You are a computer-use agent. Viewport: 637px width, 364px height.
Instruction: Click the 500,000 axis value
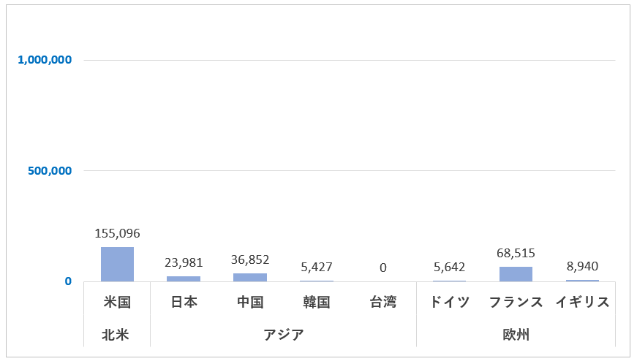50,171
